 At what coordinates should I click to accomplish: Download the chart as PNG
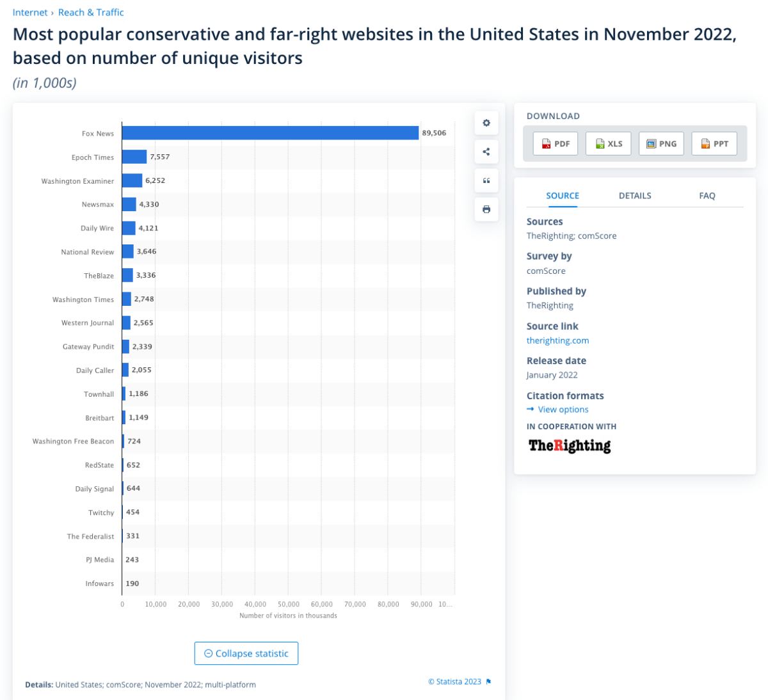point(661,144)
